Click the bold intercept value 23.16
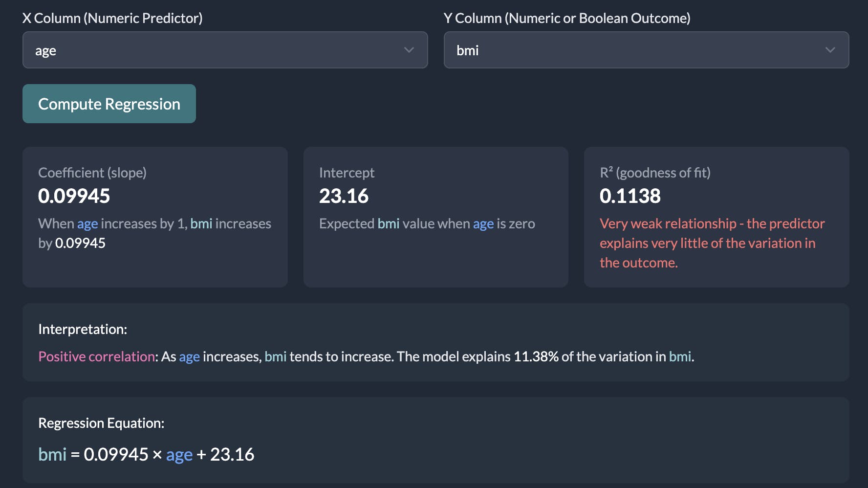 click(344, 196)
